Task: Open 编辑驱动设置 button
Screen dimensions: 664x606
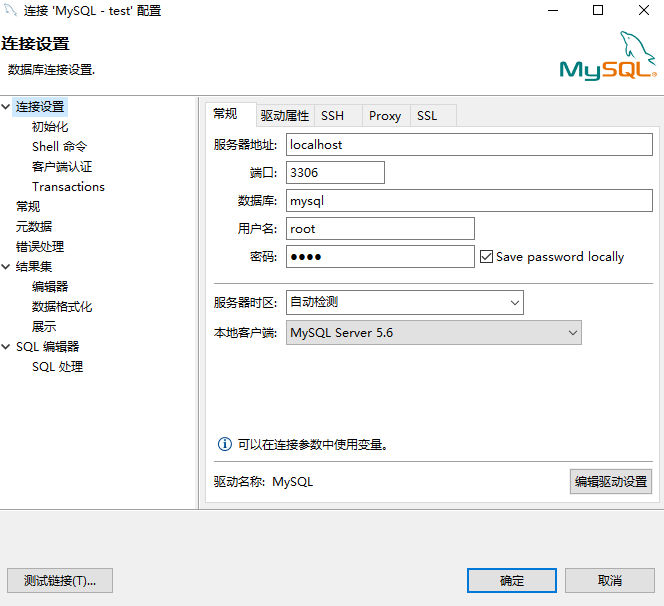Action: (611, 481)
